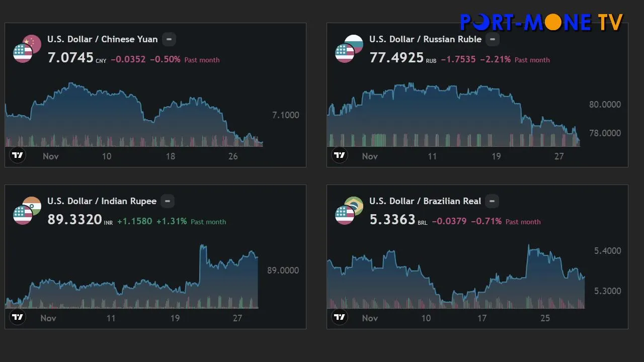Screen dimensions: 644x362
Task: Open the U.S. Dollar / Indian Rupee title link
Action: (x=102, y=201)
